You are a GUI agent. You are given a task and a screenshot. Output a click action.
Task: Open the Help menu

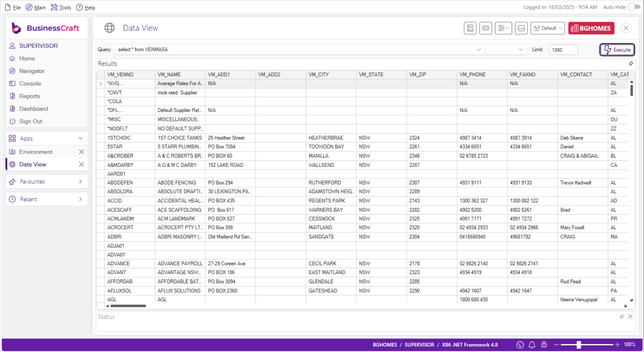click(86, 7)
